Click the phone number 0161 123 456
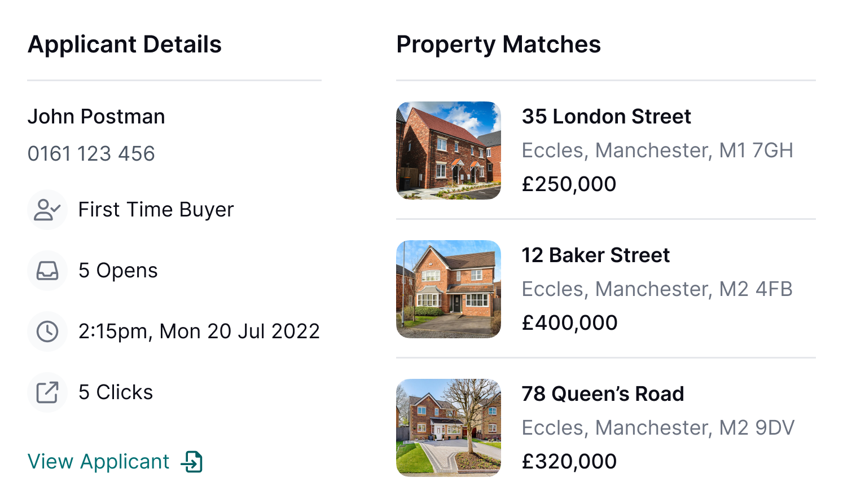Viewport: 843px width, 504px height. [x=92, y=153]
